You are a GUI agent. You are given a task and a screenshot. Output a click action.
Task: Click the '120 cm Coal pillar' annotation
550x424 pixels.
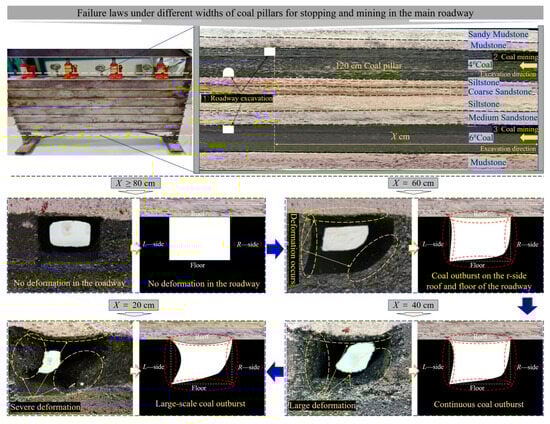click(368, 66)
